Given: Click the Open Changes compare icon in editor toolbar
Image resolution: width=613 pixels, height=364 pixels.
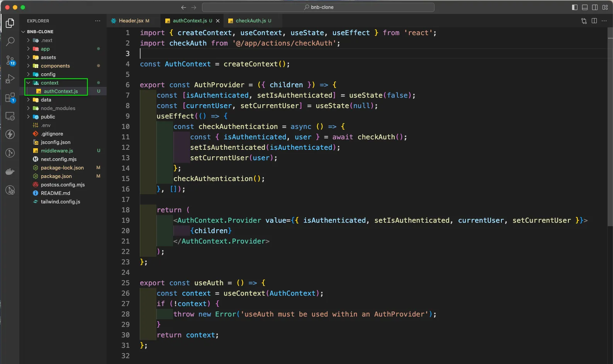Looking at the screenshot, I should click(x=584, y=21).
